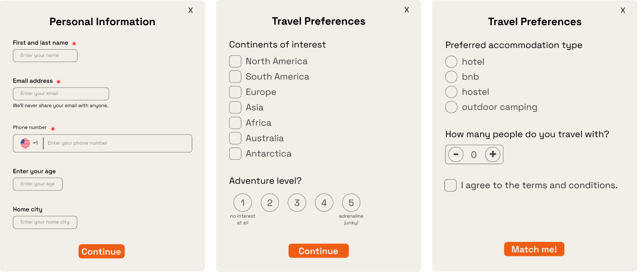Image resolution: width=644 pixels, height=272 pixels.
Task: Close the middle Travel Preferences panel
Action: pyautogui.click(x=406, y=9)
